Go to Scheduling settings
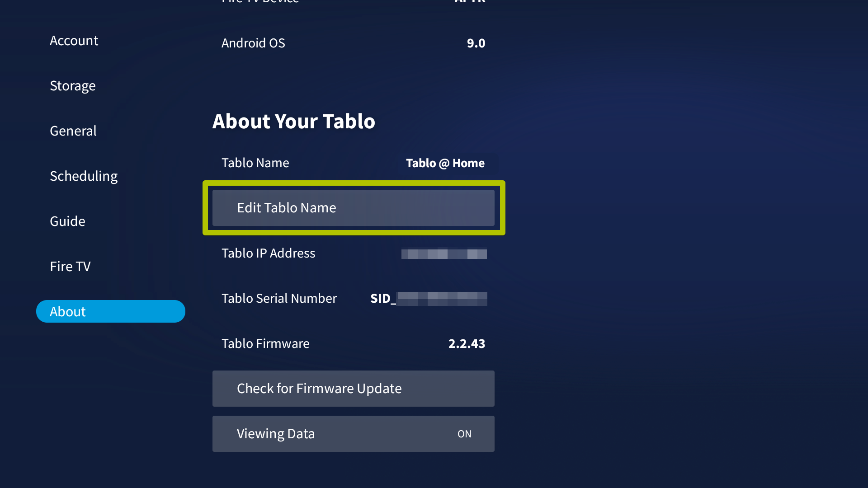Screen dimensions: 868x488 [x=84, y=176]
